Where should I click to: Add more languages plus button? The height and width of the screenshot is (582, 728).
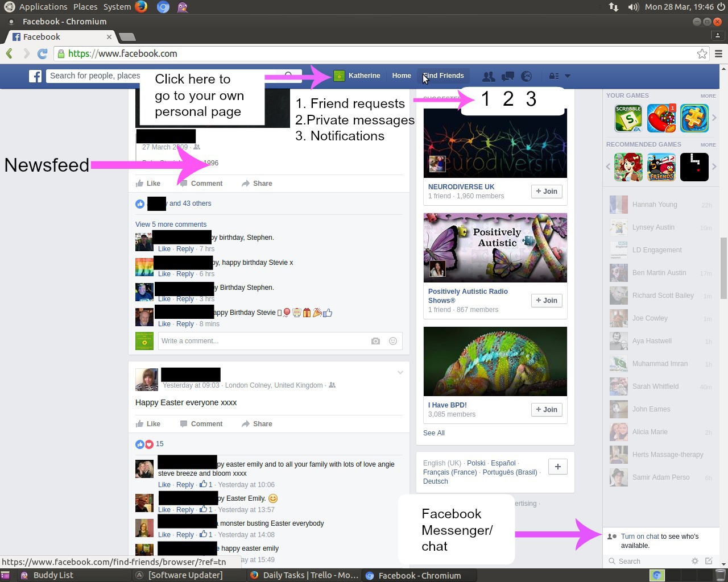558,467
